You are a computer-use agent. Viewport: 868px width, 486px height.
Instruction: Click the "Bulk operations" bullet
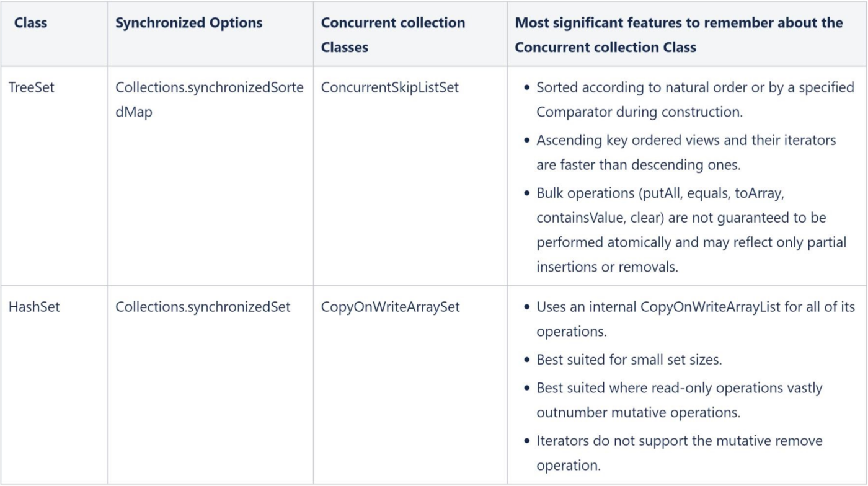coord(672,193)
